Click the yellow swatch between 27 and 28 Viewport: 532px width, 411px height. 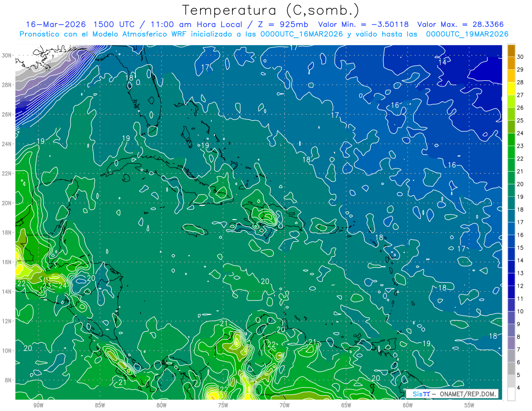point(512,88)
